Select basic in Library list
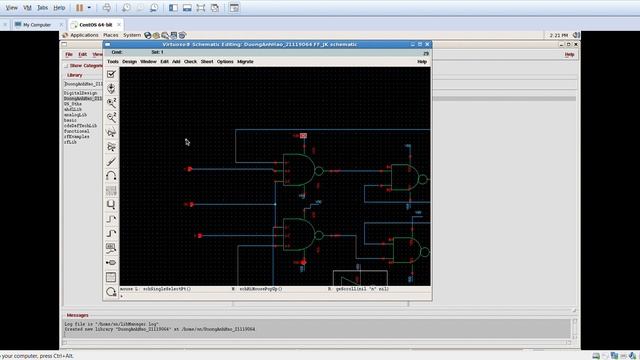This screenshot has height=360, width=640. (70, 120)
